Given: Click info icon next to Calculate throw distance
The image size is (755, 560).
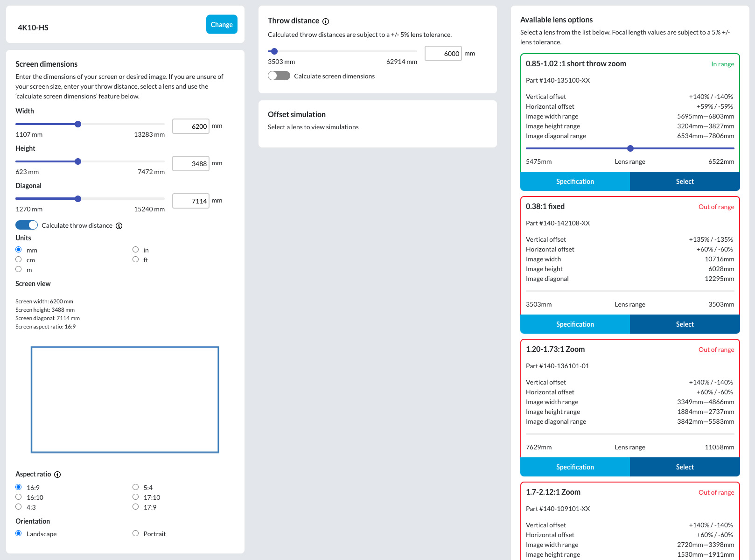Looking at the screenshot, I should click(119, 226).
